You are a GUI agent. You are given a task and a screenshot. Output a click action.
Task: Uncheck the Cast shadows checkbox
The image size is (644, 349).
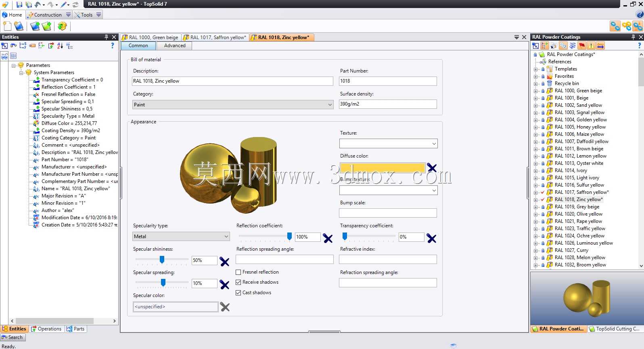pos(238,293)
